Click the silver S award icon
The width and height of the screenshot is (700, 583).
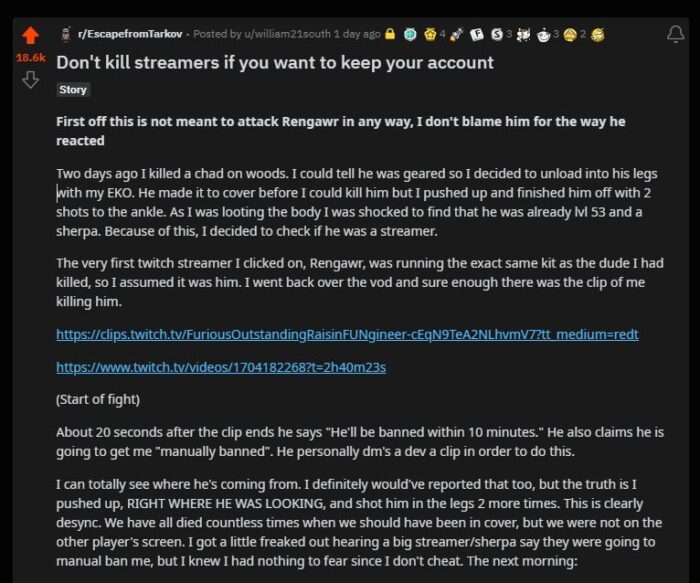pos(496,34)
